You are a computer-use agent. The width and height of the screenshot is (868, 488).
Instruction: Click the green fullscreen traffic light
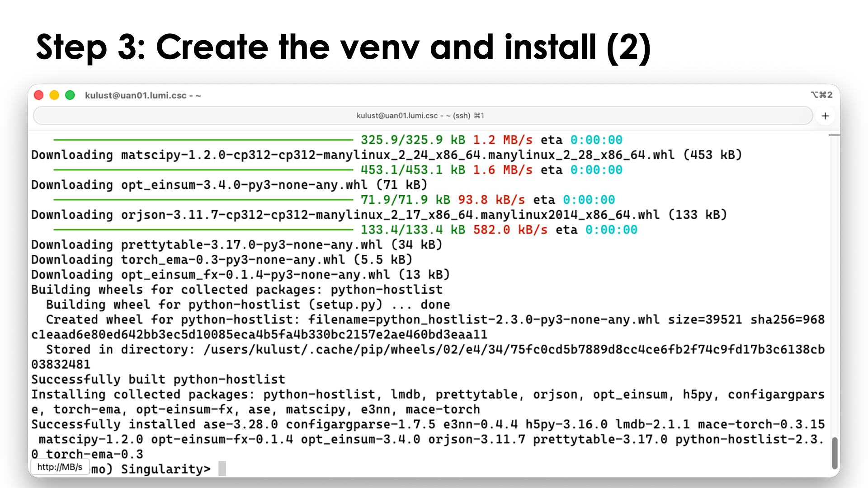pyautogui.click(x=70, y=95)
